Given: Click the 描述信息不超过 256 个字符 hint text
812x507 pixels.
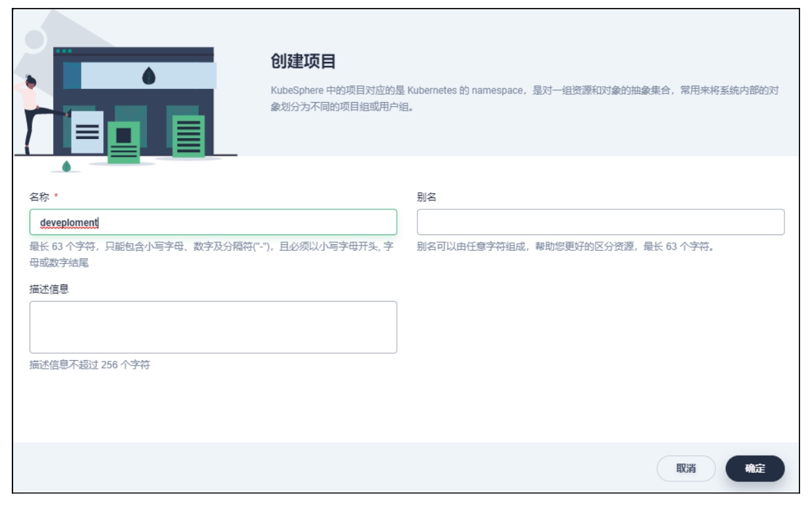Looking at the screenshot, I should pos(89,364).
